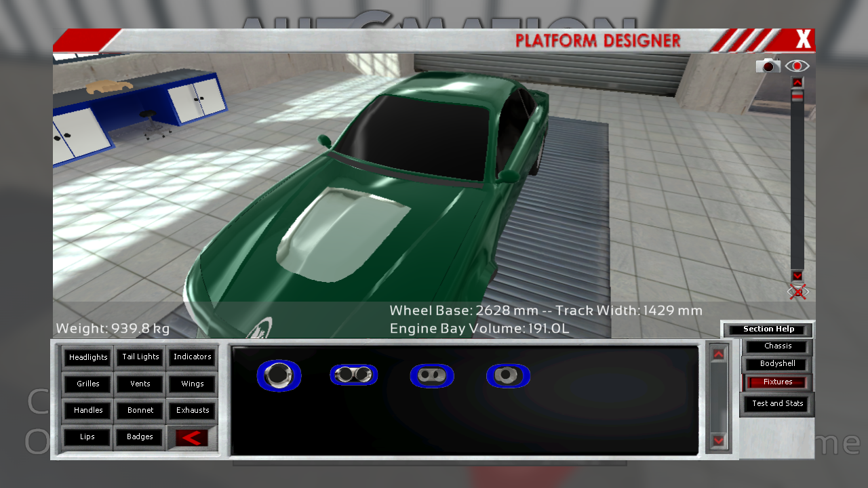The width and height of the screenshot is (868, 488).
Task: Click the up arrow of the view slider
Action: click(x=797, y=83)
